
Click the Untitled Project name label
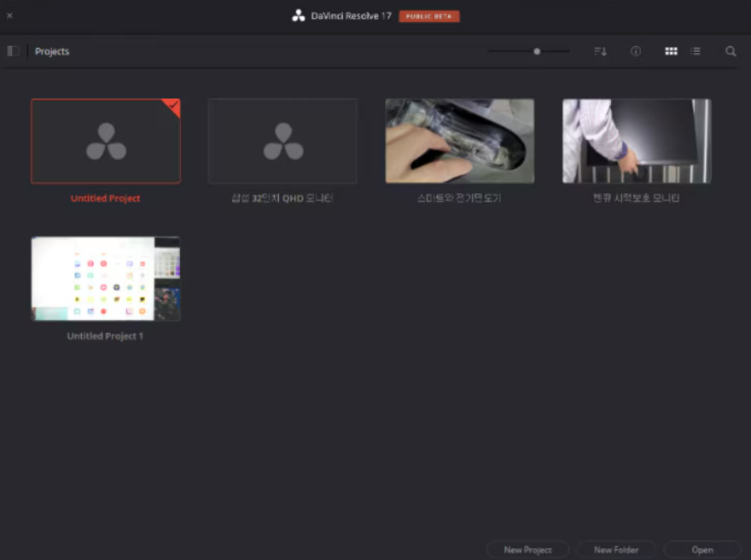[x=105, y=198]
